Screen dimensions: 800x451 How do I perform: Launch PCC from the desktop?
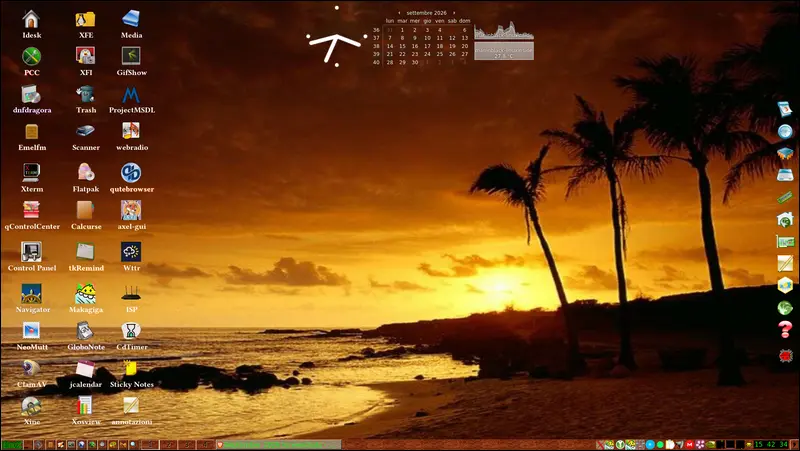(x=31, y=56)
